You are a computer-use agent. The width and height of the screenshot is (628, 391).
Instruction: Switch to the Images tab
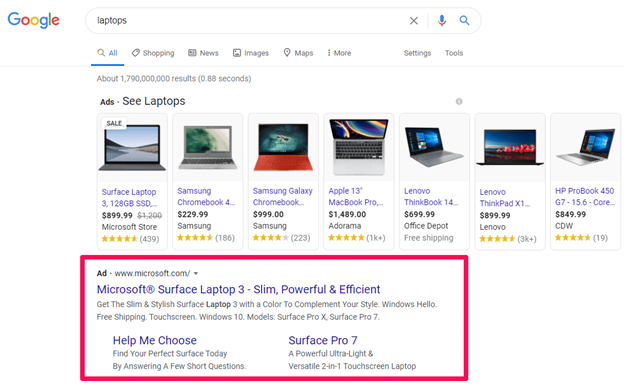[251, 53]
